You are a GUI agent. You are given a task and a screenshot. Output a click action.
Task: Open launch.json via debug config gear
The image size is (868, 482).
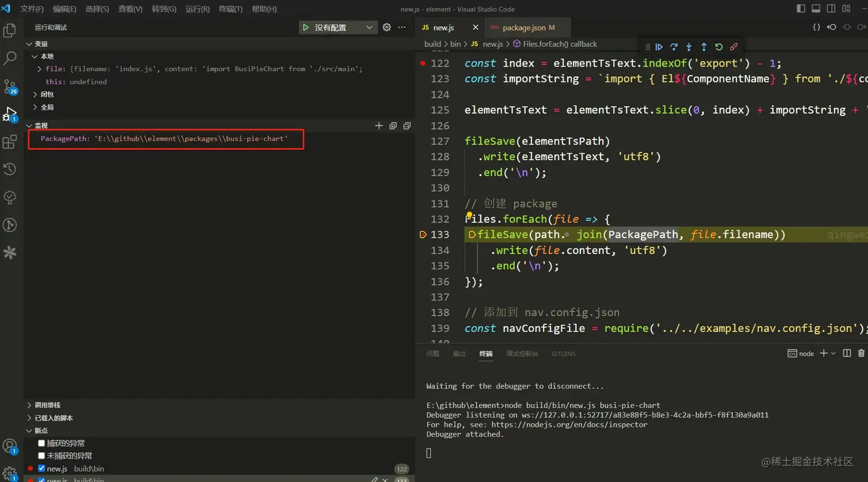click(387, 28)
